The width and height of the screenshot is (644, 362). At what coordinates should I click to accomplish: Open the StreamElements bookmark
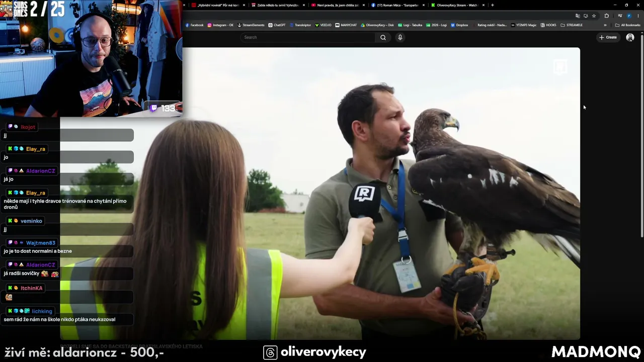[x=251, y=25]
